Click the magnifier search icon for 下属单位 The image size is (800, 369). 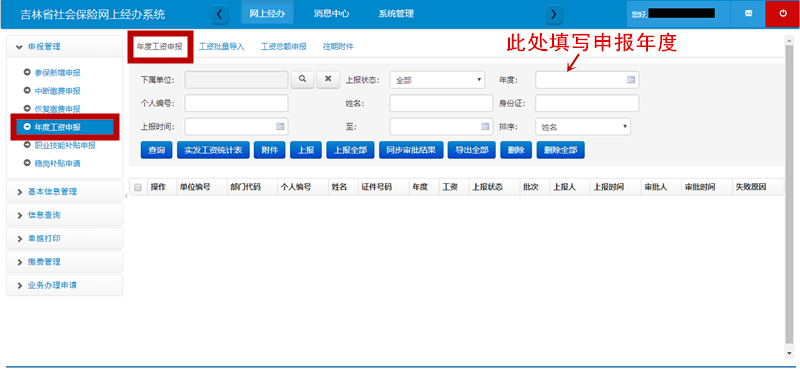point(303,79)
